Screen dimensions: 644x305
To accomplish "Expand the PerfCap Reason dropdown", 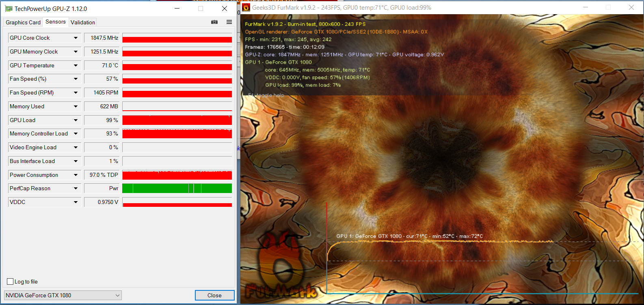I will [x=76, y=188].
